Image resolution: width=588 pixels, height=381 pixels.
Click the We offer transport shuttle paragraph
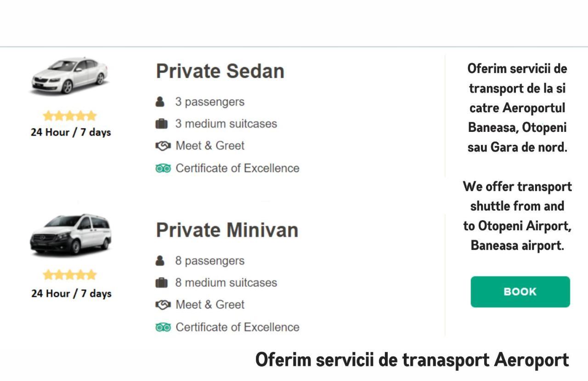(517, 216)
